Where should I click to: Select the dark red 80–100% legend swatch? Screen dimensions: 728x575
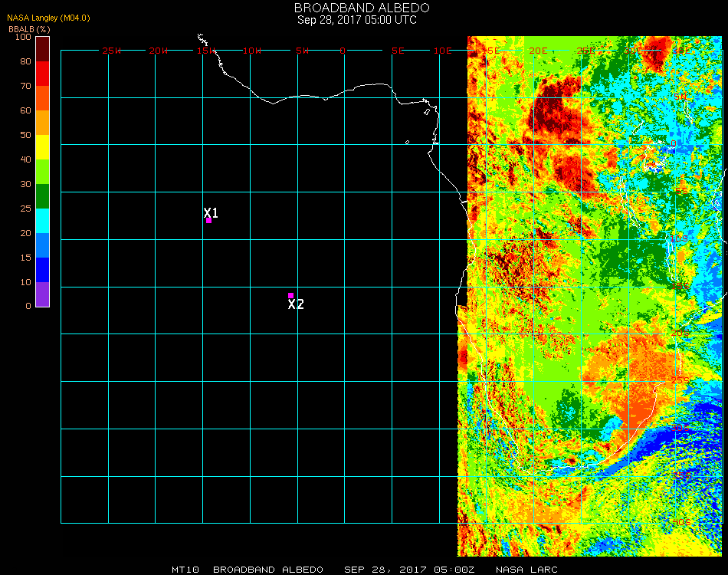43,49
